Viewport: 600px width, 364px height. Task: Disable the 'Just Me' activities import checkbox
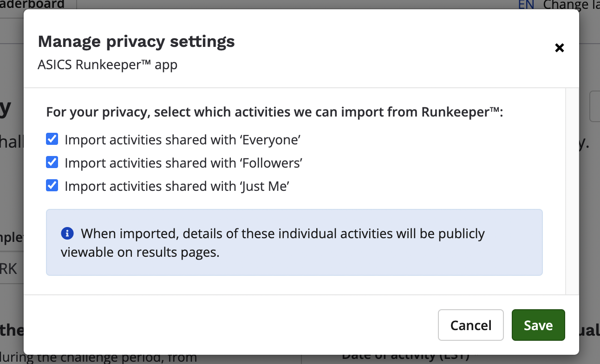[x=52, y=185]
